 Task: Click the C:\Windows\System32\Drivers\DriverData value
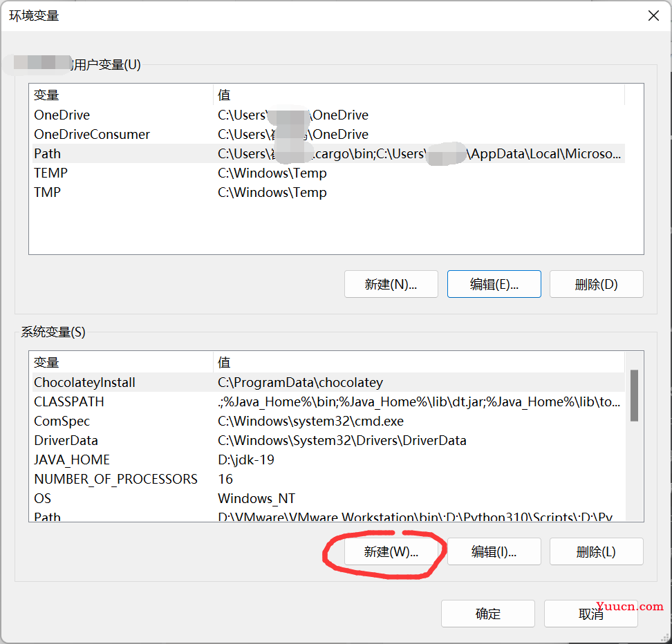pos(342,440)
